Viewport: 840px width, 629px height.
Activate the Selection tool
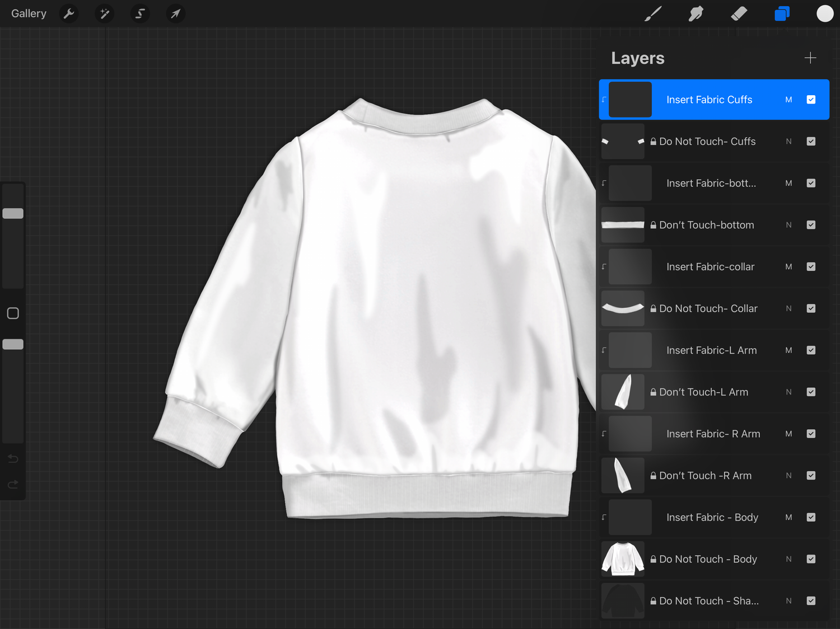(x=140, y=13)
